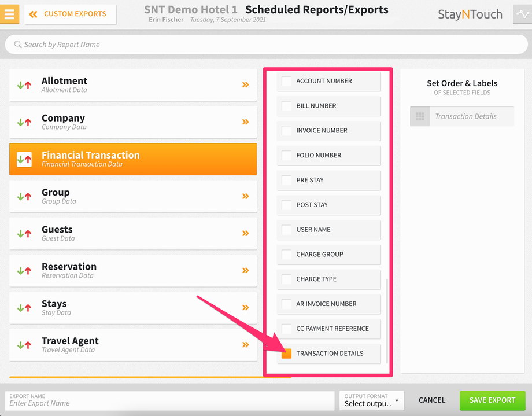Viewport: 532px width, 416px height.
Task: Expand Group with its chevron arrow
Action: (x=246, y=196)
